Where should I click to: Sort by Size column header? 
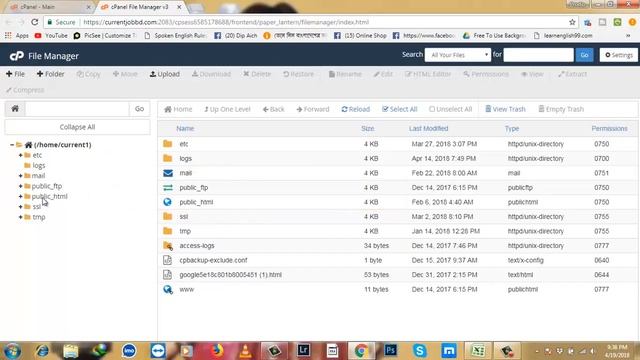point(367,129)
